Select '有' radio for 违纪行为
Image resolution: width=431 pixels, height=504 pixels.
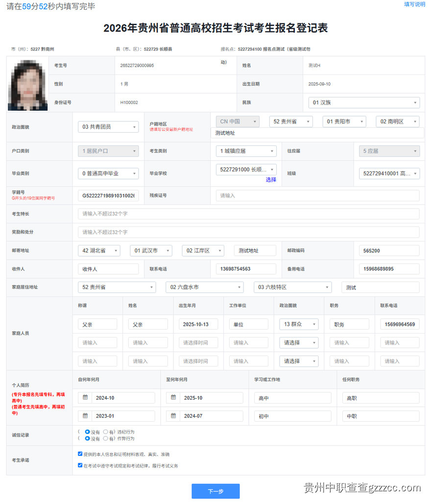click(x=105, y=432)
